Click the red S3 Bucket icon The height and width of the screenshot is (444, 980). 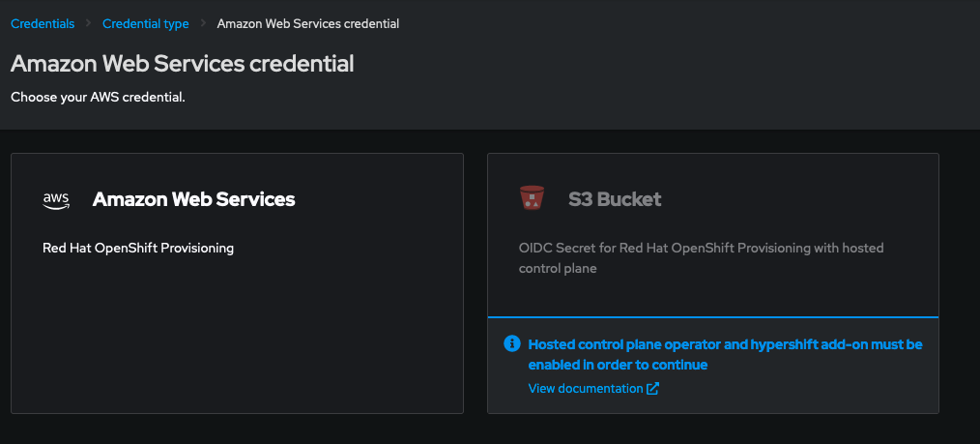click(532, 198)
